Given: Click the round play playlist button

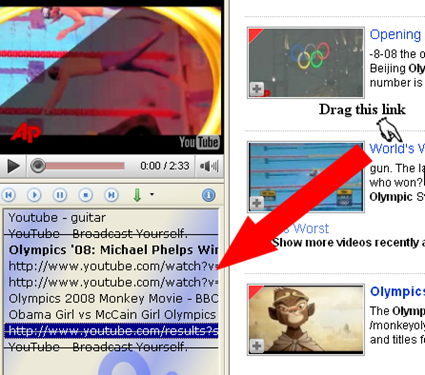Looking at the screenshot, I should click(34, 195).
